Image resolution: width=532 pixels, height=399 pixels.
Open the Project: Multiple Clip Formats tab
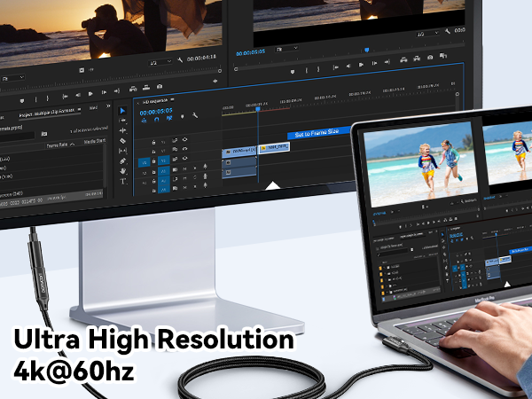(46, 113)
